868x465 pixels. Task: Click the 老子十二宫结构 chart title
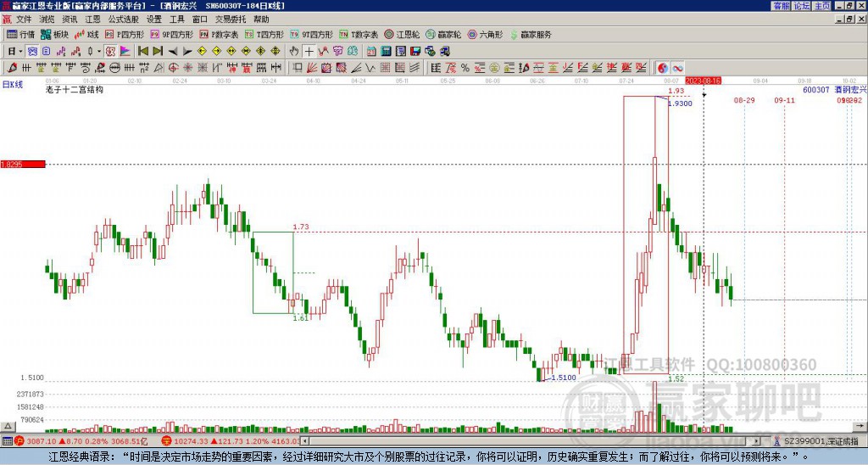click(x=75, y=89)
